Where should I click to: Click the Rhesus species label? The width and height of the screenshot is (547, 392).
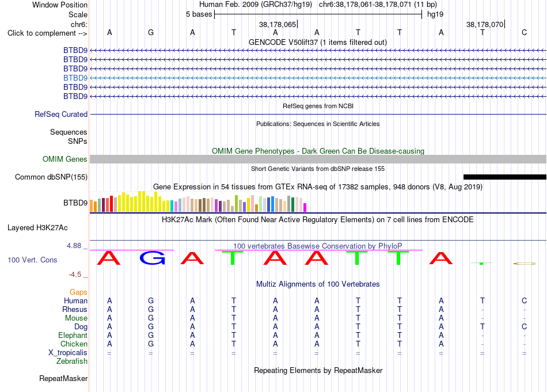(75, 309)
